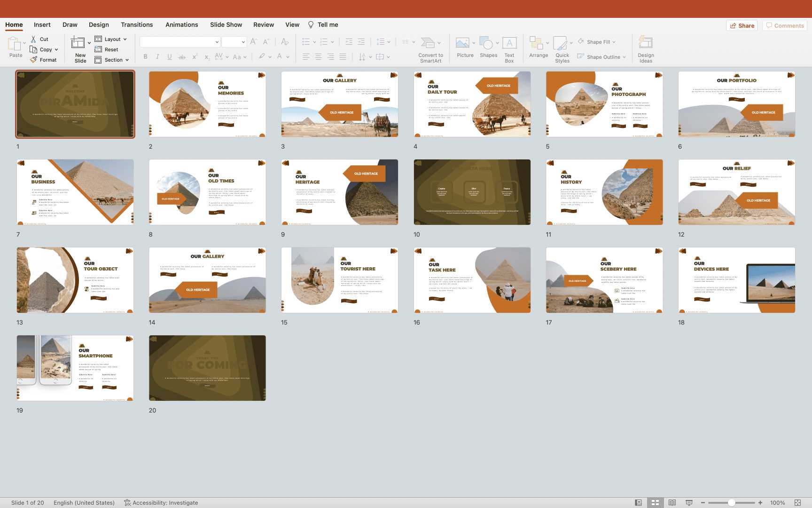
Task: Expand the Section dropdown
Action: coord(127,60)
